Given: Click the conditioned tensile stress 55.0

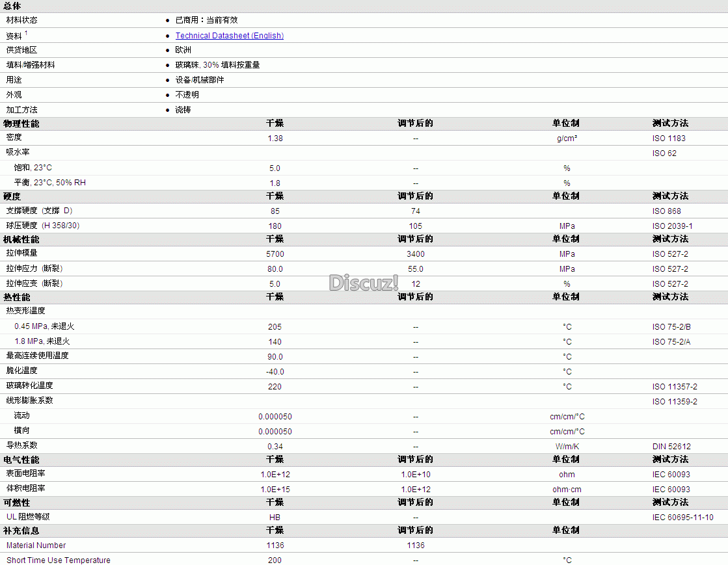Looking at the screenshot, I should click(416, 269).
